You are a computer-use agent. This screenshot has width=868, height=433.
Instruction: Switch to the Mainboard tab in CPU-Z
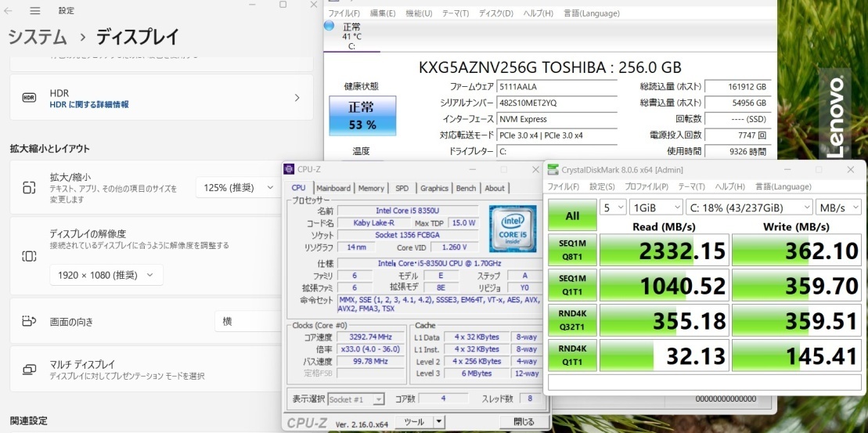pos(333,188)
